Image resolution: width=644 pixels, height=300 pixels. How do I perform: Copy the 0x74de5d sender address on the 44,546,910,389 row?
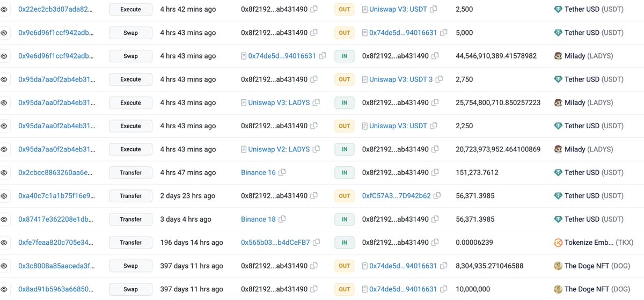click(322, 56)
